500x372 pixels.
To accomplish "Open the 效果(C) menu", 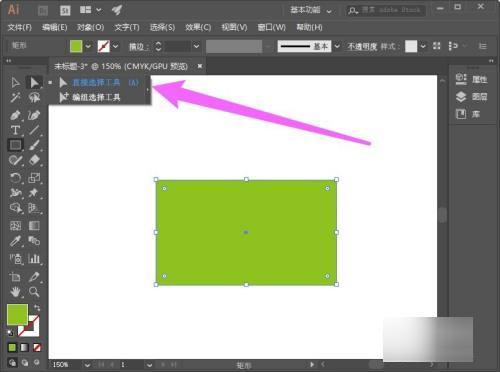I will (x=198, y=27).
